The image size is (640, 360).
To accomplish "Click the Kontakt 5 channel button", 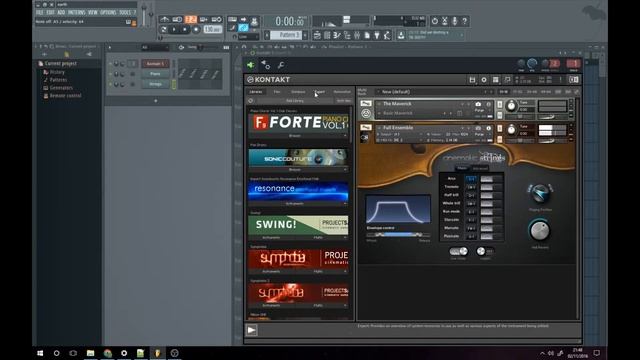I will (155, 64).
